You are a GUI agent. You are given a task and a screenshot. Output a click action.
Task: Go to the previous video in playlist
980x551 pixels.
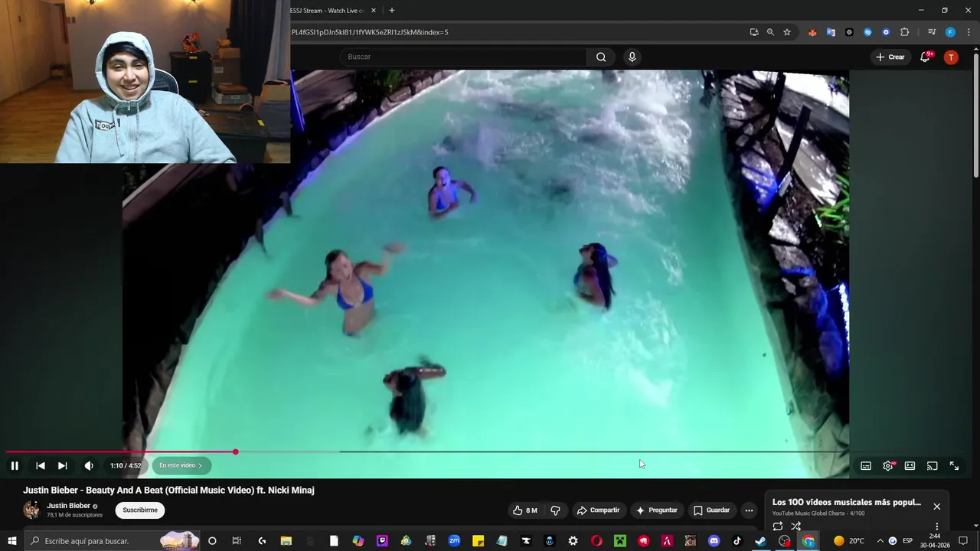point(41,465)
